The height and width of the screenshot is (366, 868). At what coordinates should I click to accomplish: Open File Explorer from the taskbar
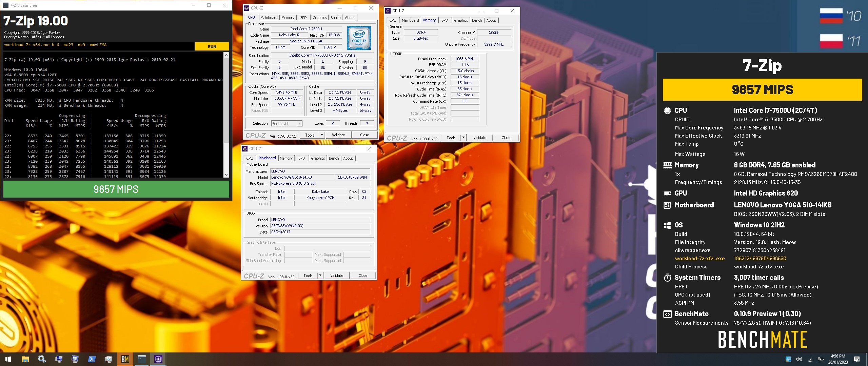click(x=25, y=359)
